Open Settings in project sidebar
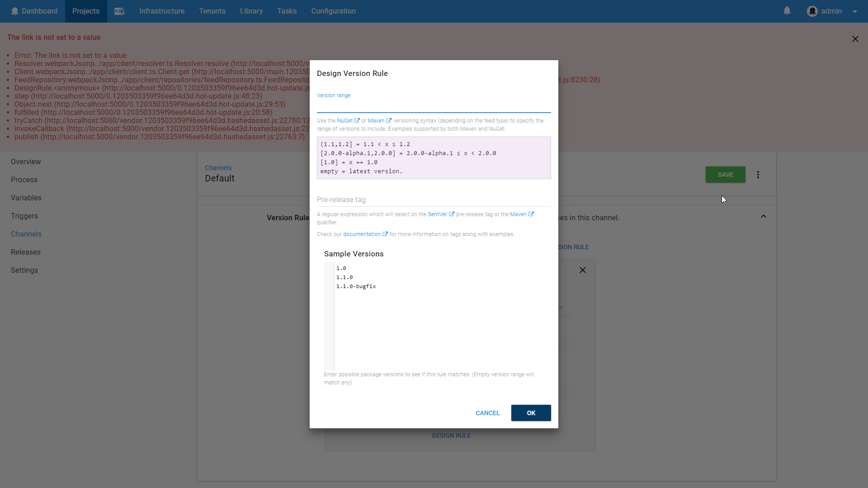868x488 pixels. [x=24, y=270]
